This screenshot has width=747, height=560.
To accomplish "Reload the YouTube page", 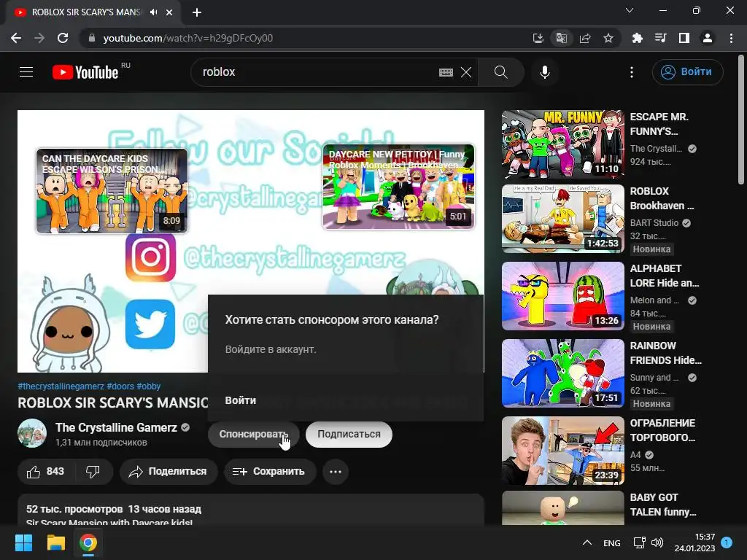I will pos(63,38).
